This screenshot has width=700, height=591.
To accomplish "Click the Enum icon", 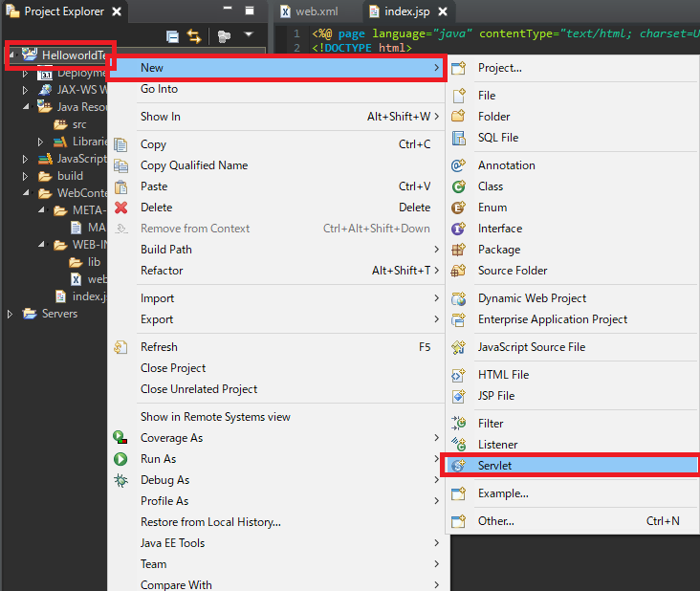I will coord(458,208).
